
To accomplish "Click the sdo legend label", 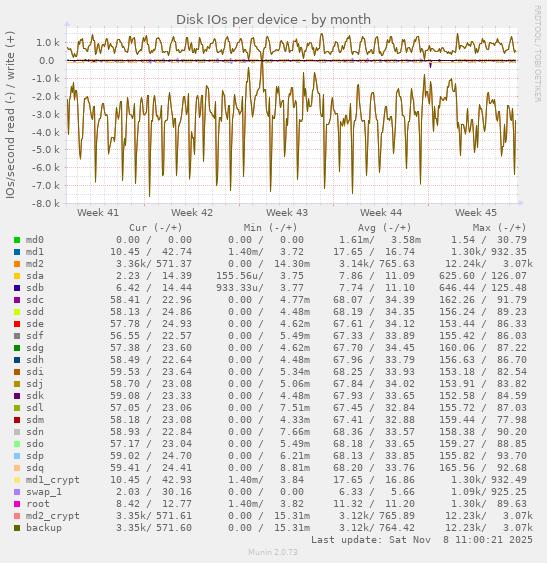I will pos(34,444).
